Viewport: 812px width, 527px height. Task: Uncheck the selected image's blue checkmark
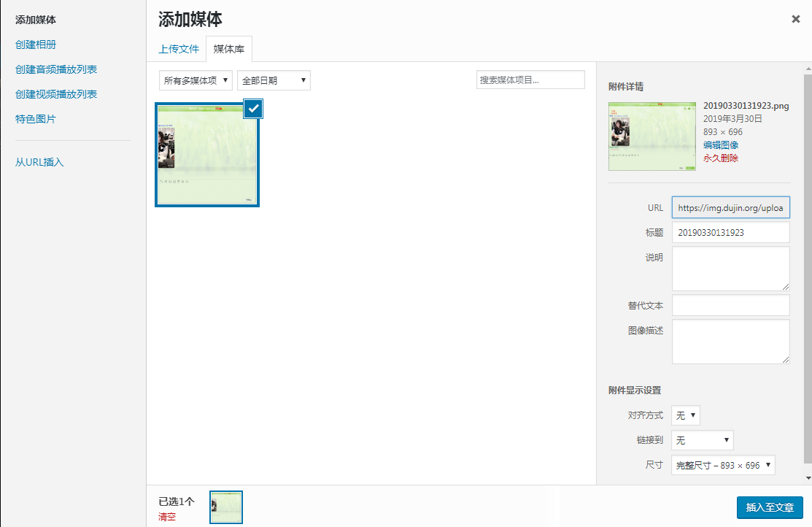pyautogui.click(x=253, y=108)
